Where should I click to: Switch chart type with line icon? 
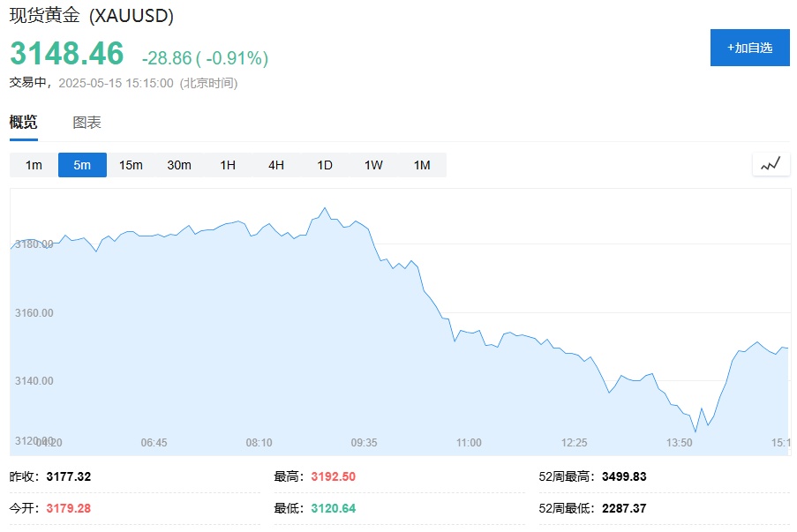[x=771, y=164]
